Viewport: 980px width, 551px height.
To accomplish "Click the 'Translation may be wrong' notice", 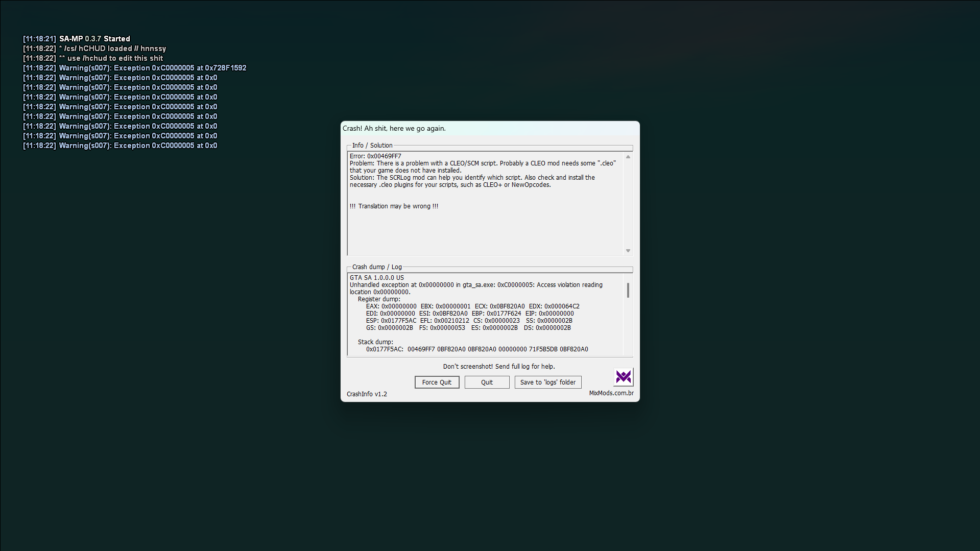I will tap(394, 206).
